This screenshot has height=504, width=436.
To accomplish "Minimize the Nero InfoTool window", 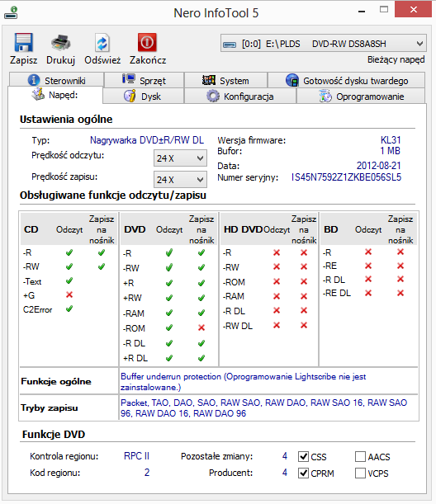I will (x=362, y=12).
